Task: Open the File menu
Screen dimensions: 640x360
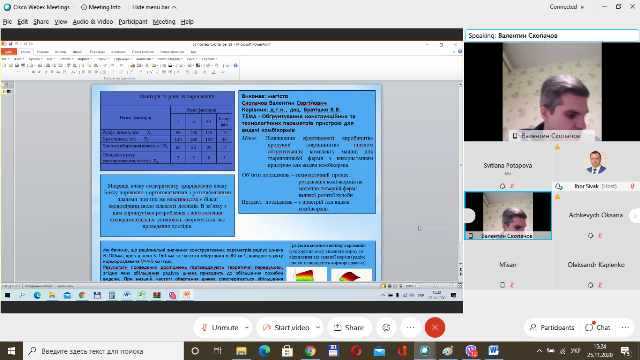Action: (x=7, y=22)
